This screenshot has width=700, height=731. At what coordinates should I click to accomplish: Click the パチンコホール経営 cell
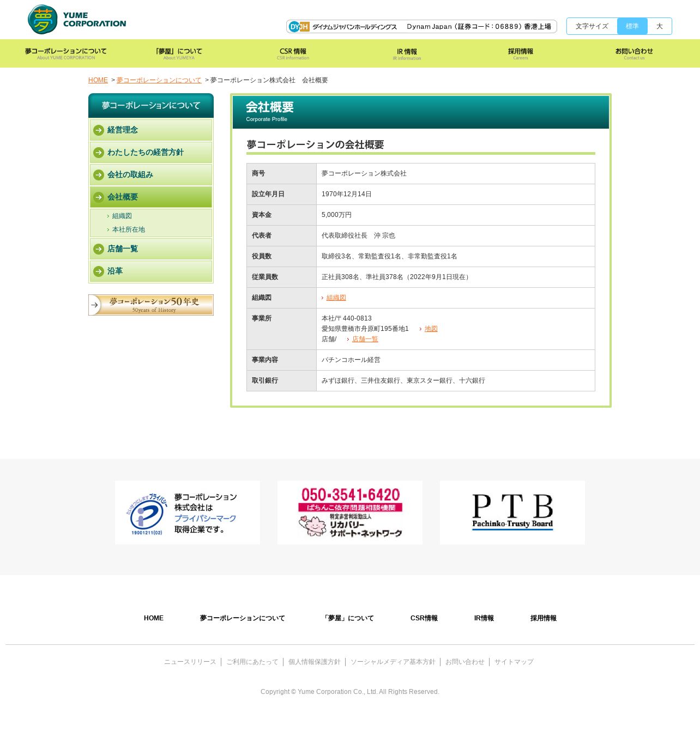click(x=456, y=360)
